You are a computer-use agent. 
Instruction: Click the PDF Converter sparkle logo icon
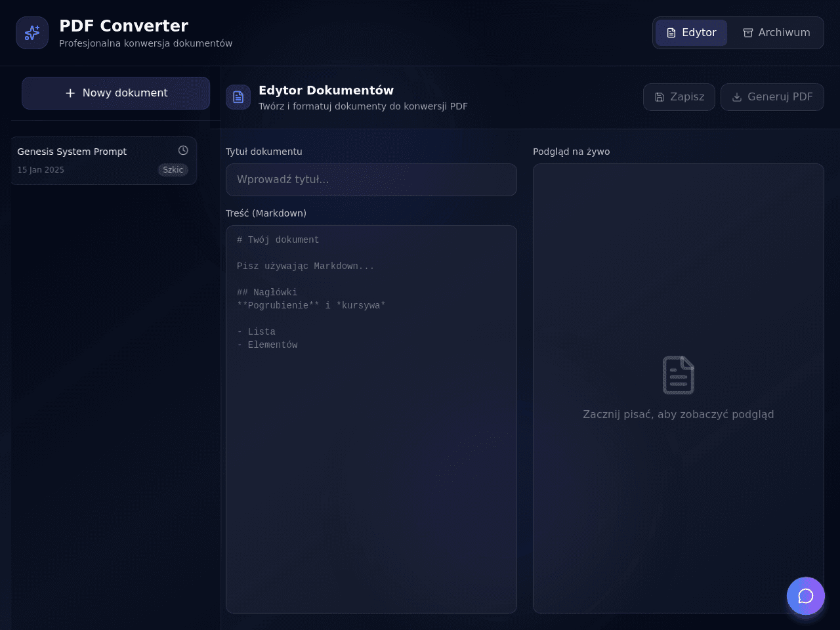[32, 33]
